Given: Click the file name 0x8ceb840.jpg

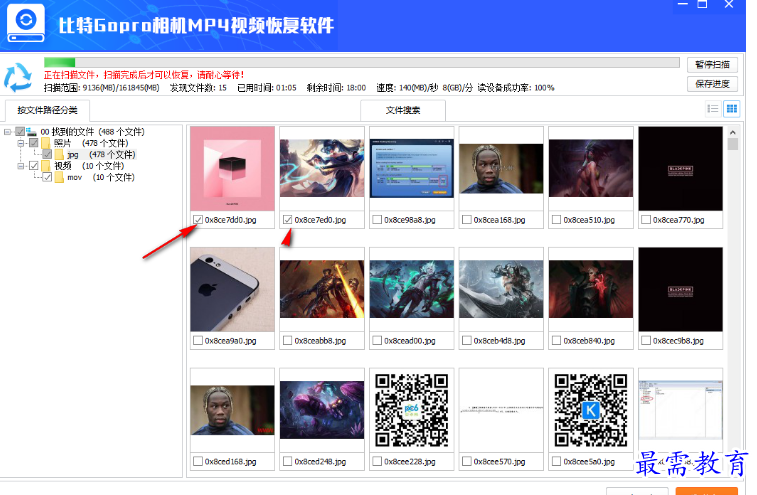Looking at the screenshot, I should 589,341.
